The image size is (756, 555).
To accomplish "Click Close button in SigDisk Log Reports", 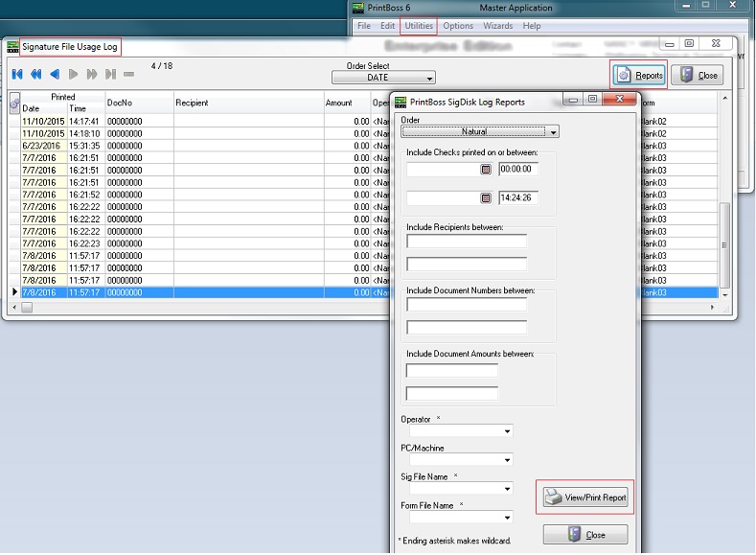I will [x=585, y=535].
